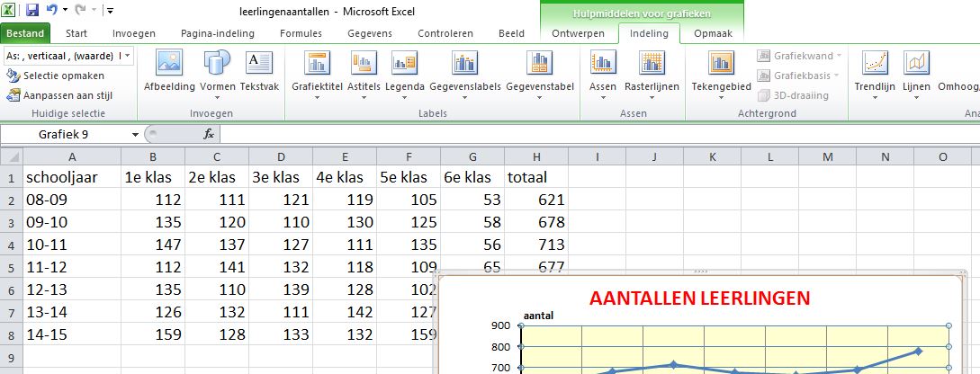The height and width of the screenshot is (374, 980).
Task: Click the Grafiekwand chart wall option
Action: 799,56
